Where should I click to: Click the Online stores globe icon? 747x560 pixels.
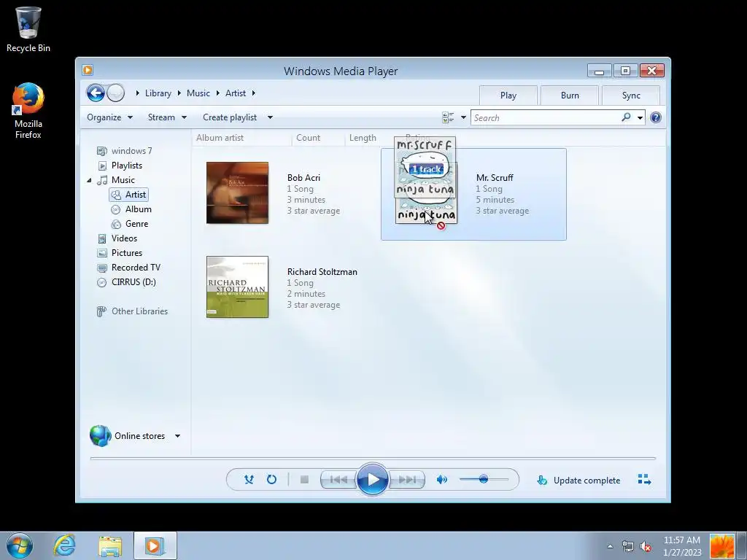101,436
